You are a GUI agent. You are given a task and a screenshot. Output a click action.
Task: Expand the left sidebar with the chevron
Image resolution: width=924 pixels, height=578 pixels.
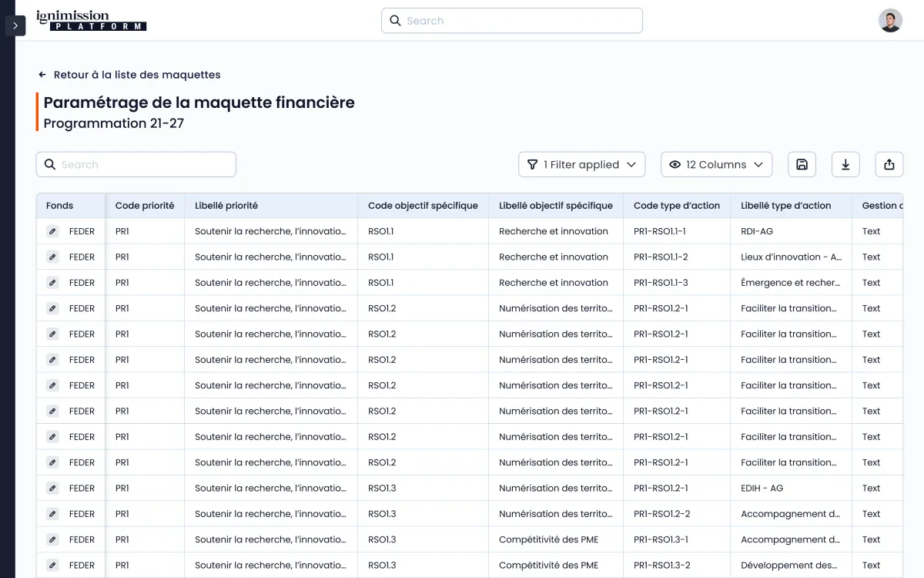(15, 25)
